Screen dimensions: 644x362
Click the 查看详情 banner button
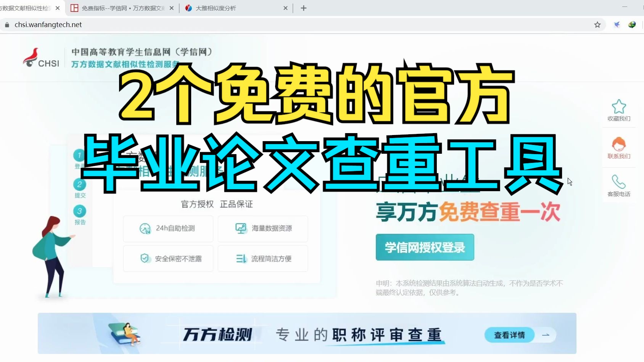pyautogui.click(x=509, y=335)
